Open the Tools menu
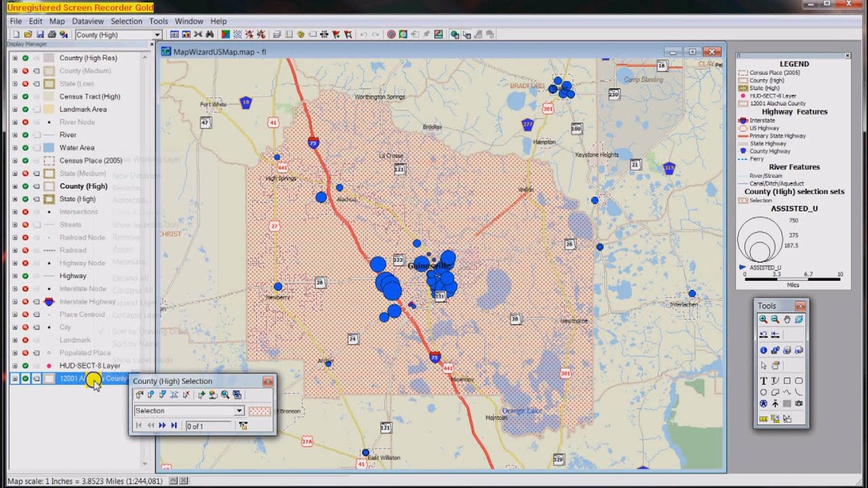The width and height of the screenshot is (868, 488). pyautogui.click(x=158, y=21)
